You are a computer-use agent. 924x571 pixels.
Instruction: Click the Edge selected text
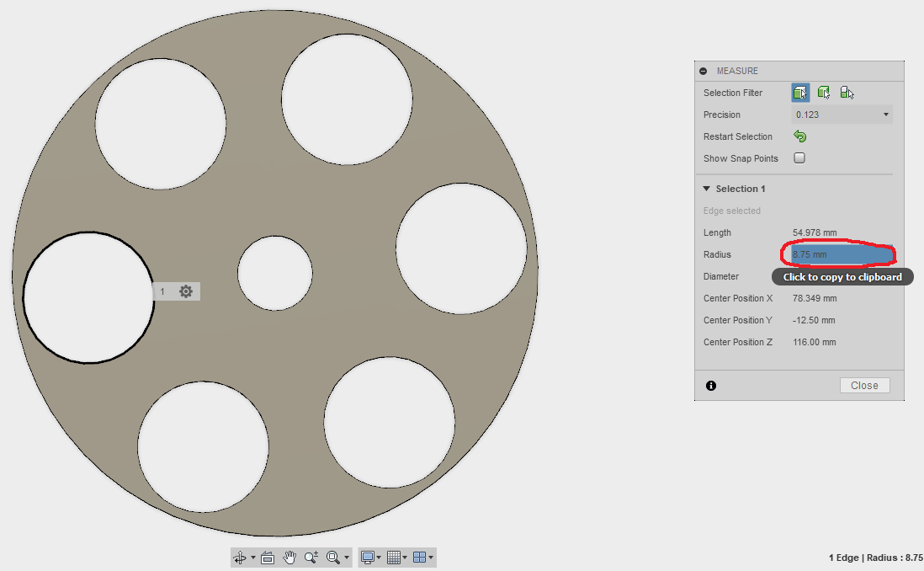[x=732, y=211]
